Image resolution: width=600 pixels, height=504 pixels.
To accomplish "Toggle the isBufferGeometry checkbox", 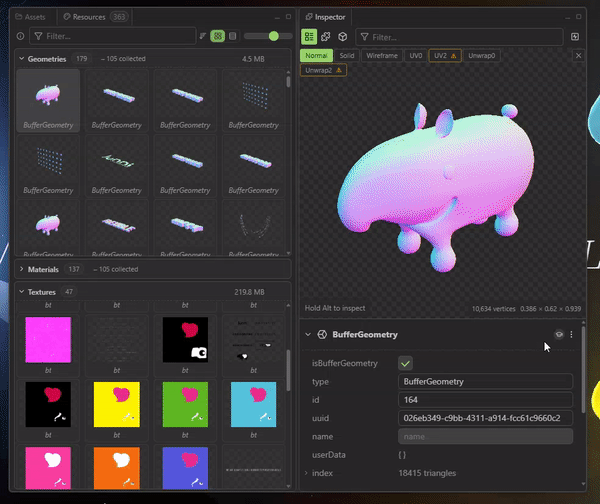I will coord(405,363).
